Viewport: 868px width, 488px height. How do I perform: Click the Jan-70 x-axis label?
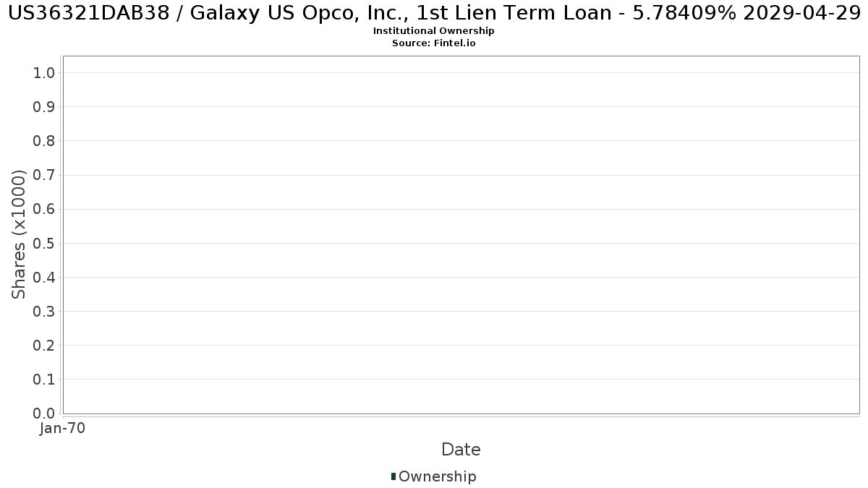63,429
